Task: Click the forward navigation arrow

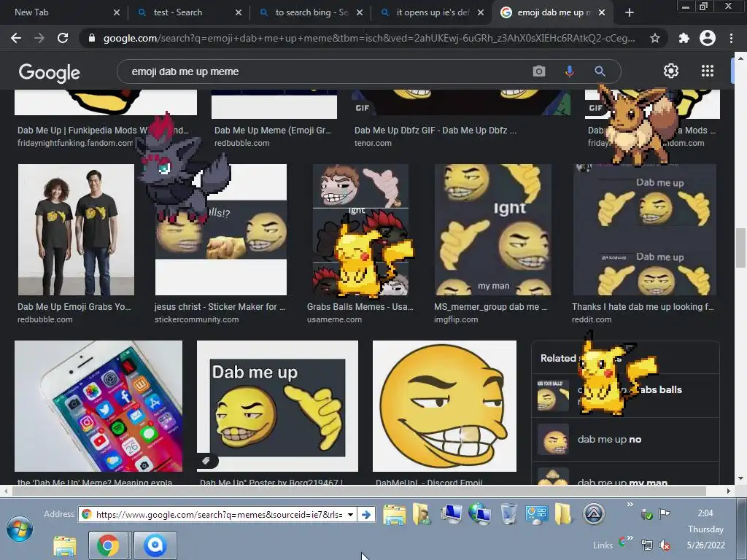Action: (x=39, y=38)
